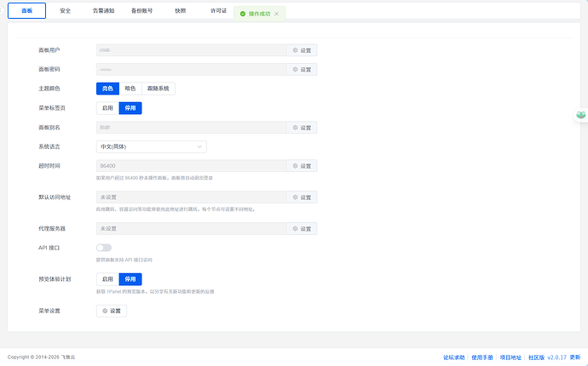The width and height of the screenshot is (588, 366).
Task: Switch to the 备份账号 tab
Action: pos(142,12)
